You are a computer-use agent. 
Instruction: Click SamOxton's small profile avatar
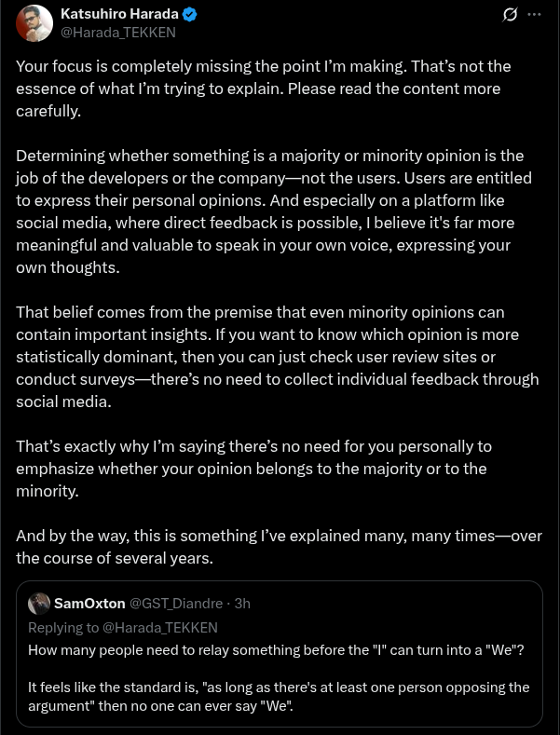coord(38,603)
